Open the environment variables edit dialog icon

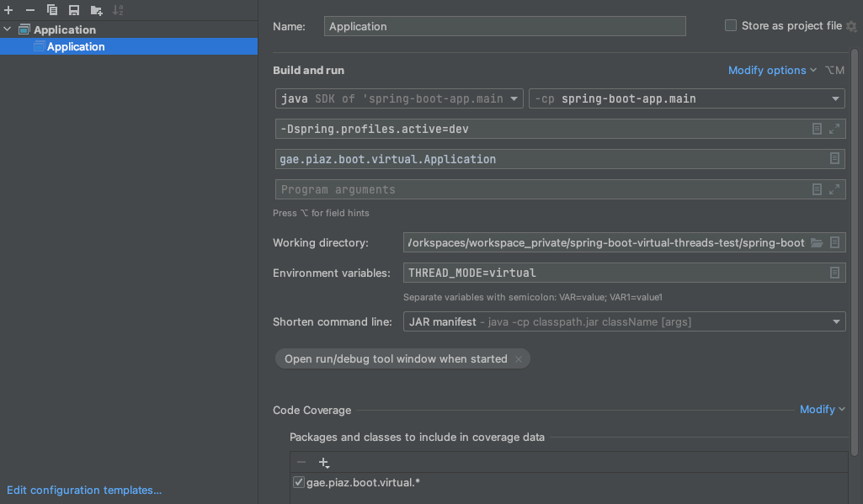point(834,273)
